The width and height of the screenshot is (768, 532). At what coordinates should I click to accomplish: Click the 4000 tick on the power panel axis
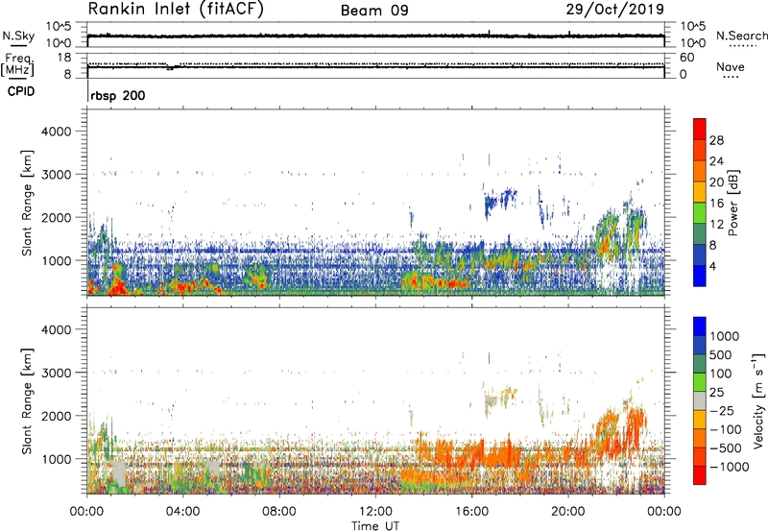[x=57, y=132]
